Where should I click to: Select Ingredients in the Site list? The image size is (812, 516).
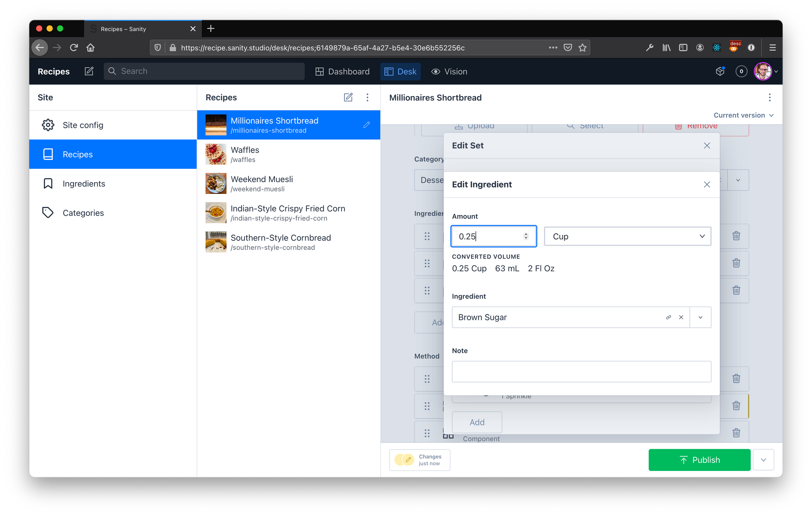coord(84,184)
